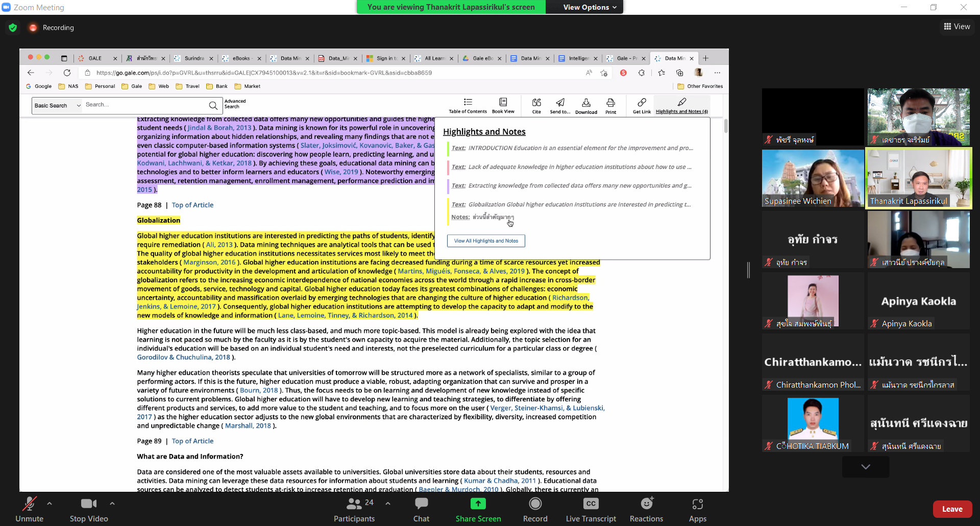Click the green Share Screen icon
Screen dimensions: 980x526
point(478,504)
